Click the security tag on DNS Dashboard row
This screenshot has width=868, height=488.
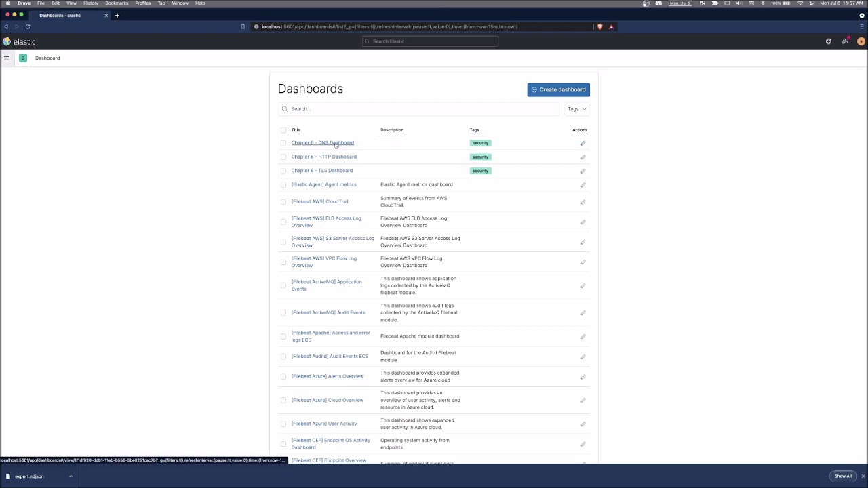coord(480,143)
